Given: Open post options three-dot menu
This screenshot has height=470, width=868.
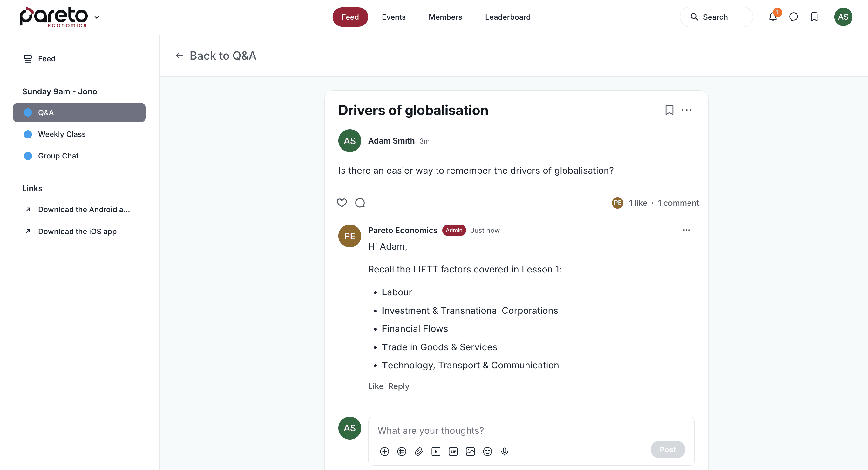Looking at the screenshot, I should (x=686, y=110).
